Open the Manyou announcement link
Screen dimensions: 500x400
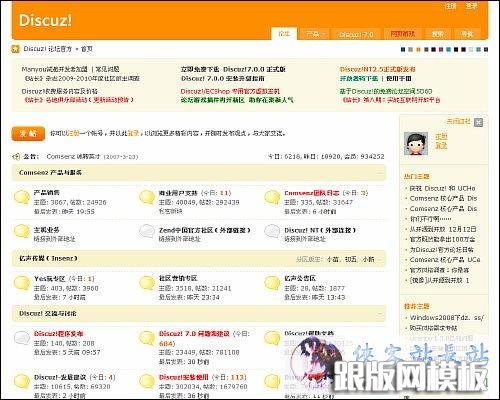click(x=54, y=69)
